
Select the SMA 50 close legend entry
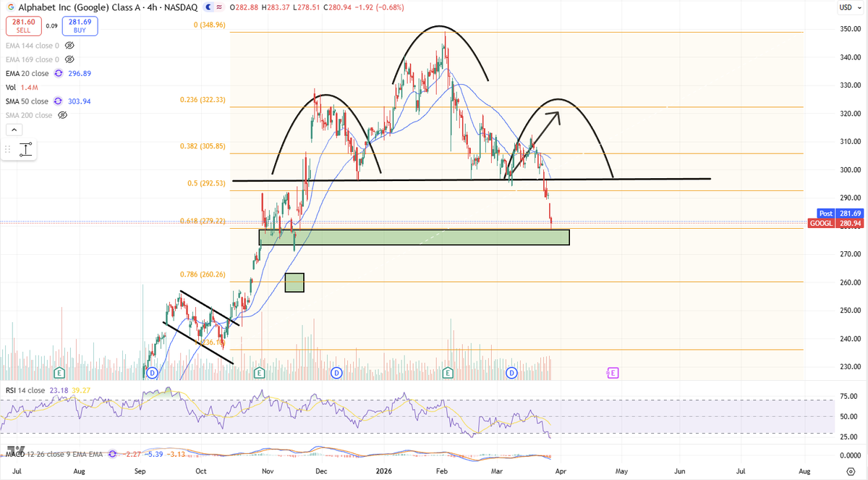(x=27, y=101)
